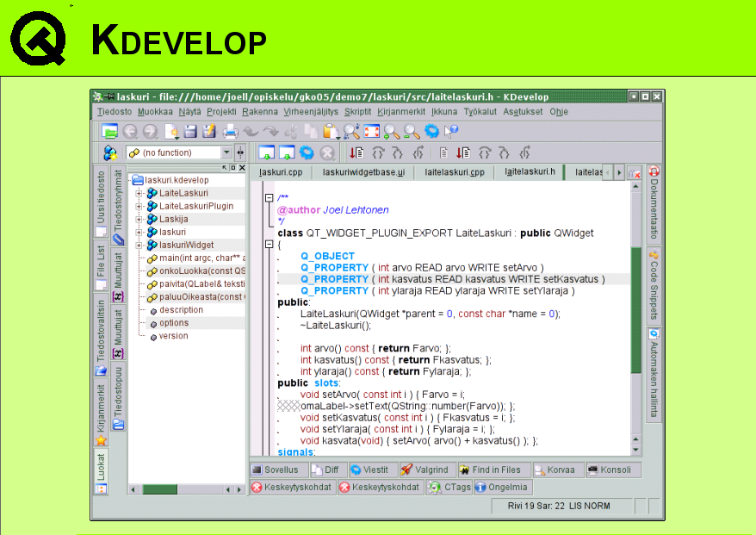756x535 pixels.
Task: Go back with the left arrow icon
Action: [130, 131]
